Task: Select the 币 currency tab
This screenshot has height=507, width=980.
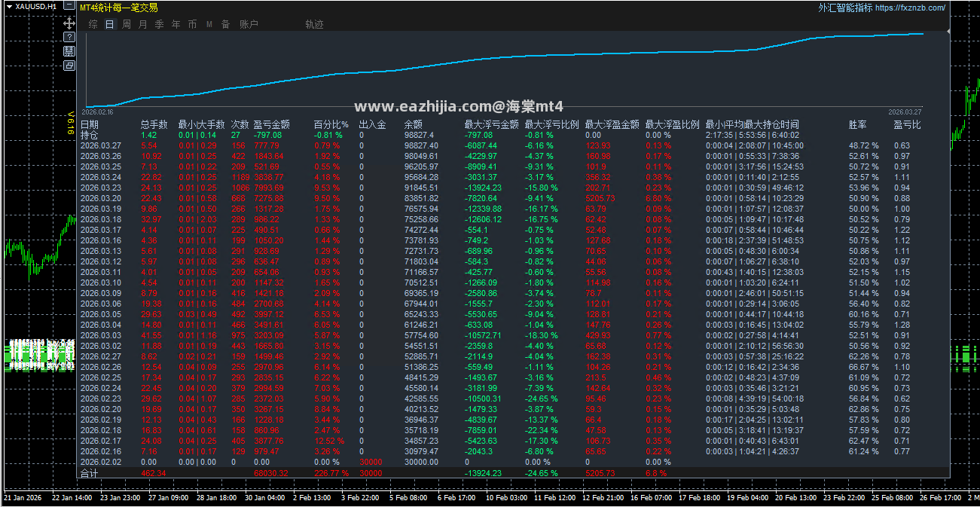Action: pos(192,24)
